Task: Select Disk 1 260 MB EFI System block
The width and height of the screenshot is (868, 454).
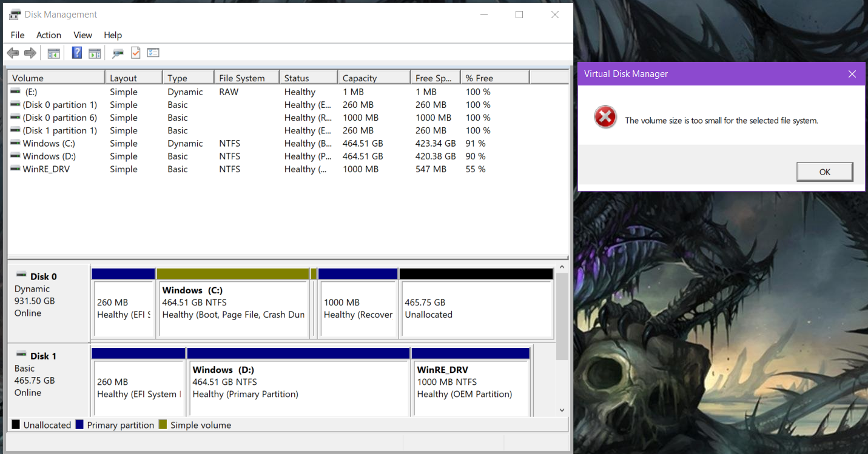Action: pyautogui.click(x=138, y=382)
